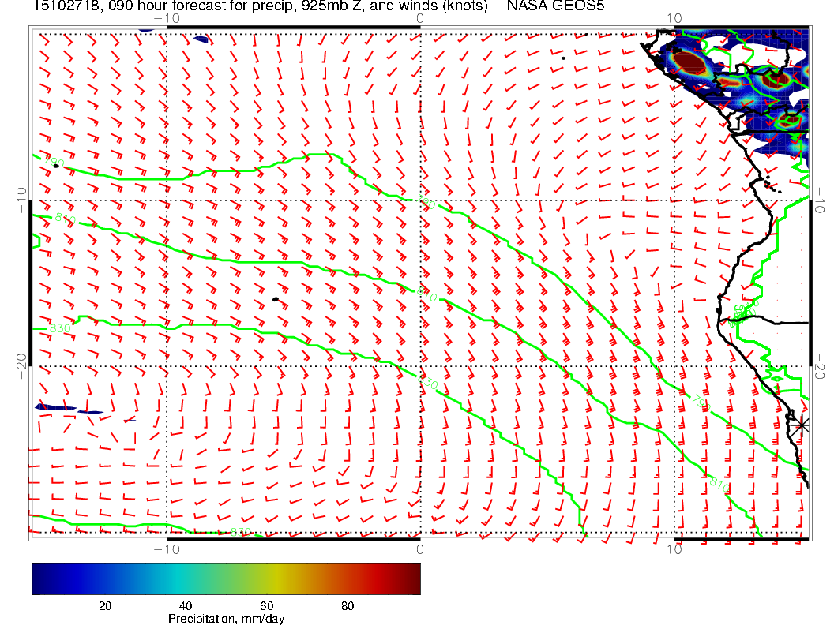Click the "790" contour label near left edge
This screenshot has width=834, height=644.
click(55, 163)
